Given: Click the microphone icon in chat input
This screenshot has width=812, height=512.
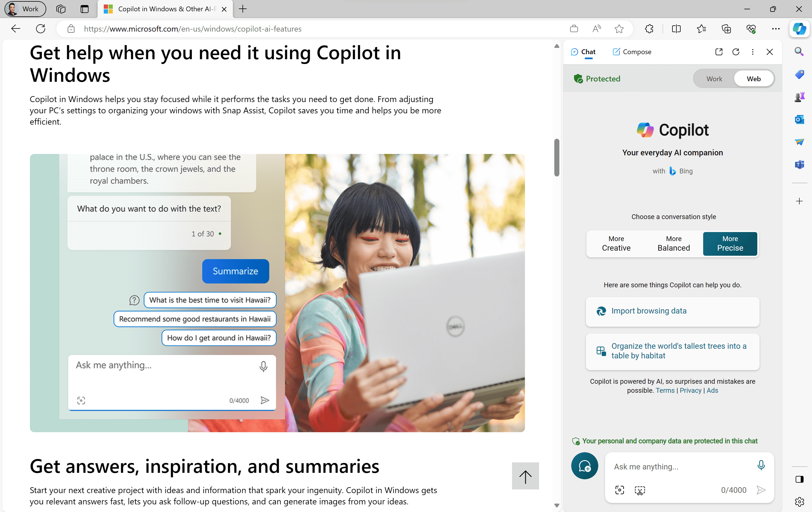Looking at the screenshot, I should (x=761, y=465).
